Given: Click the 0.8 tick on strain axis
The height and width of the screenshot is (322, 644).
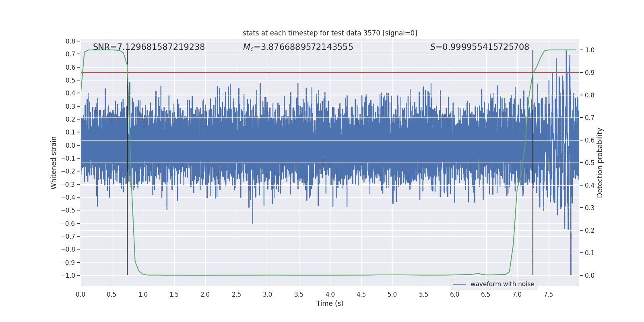Looking at the screenshot, I should coord(70,41).
